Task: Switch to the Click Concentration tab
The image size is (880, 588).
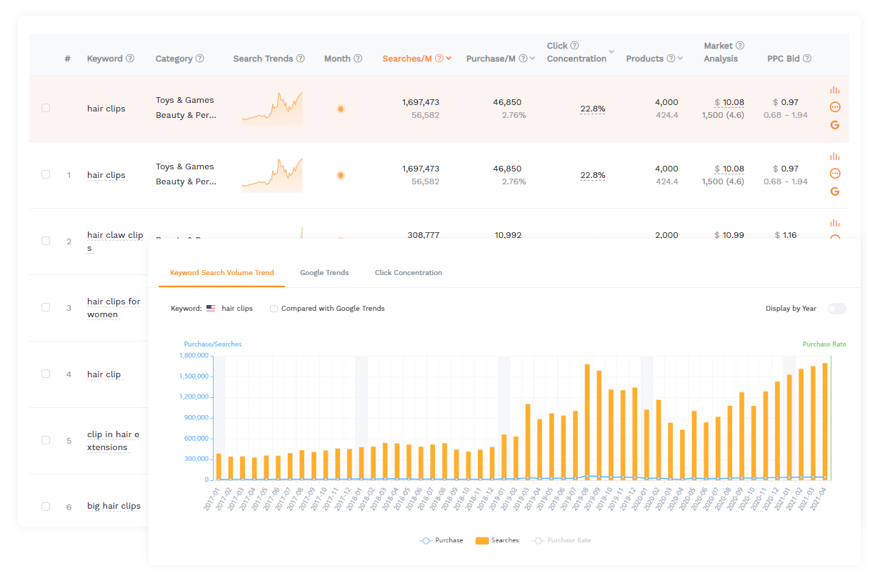Action: (409, 273)
